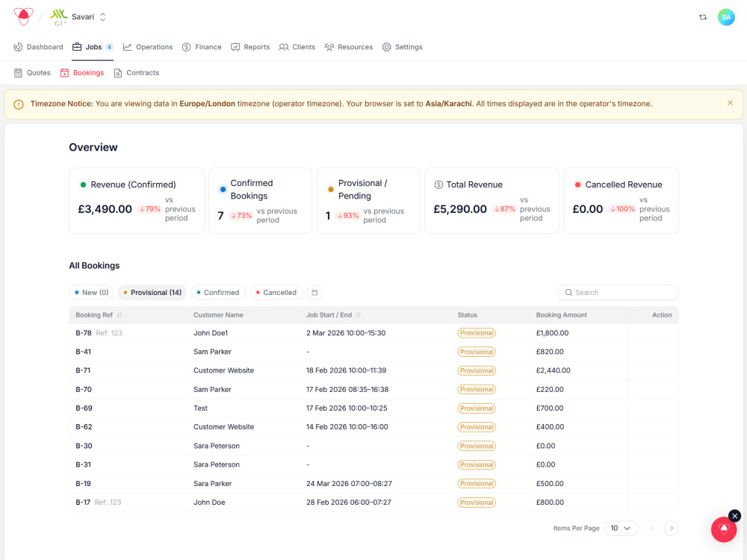Open the Resources tab

(348, 47)
